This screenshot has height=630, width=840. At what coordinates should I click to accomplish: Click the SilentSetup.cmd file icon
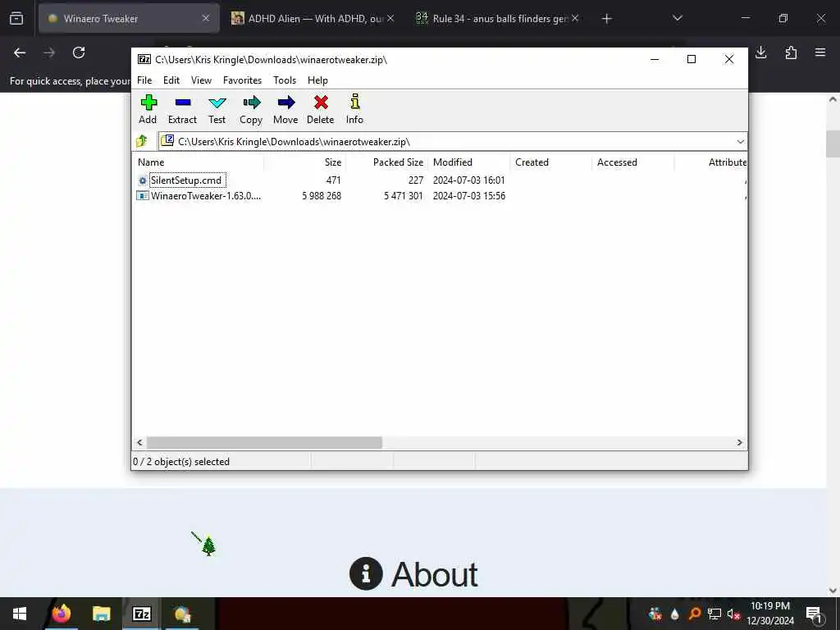coord(143,180)
